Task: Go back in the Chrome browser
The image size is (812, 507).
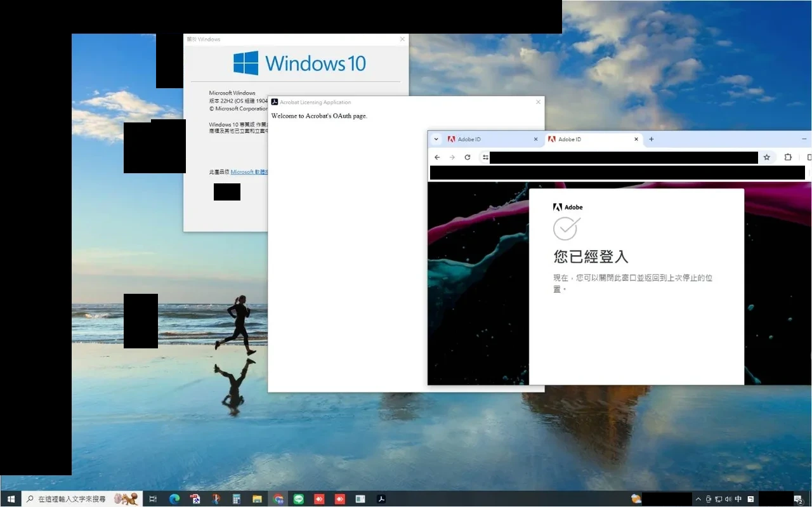Action: (437, 157)
